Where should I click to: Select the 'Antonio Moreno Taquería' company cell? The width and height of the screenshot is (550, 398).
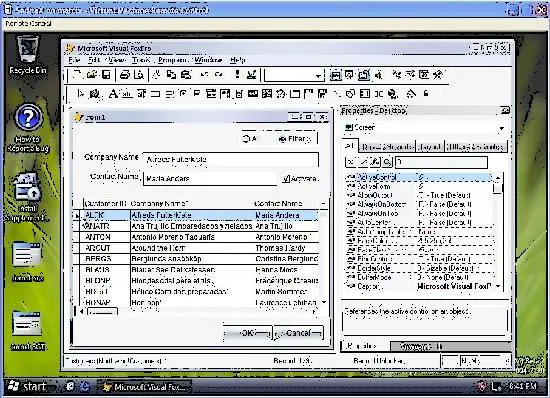coord(192,237)
